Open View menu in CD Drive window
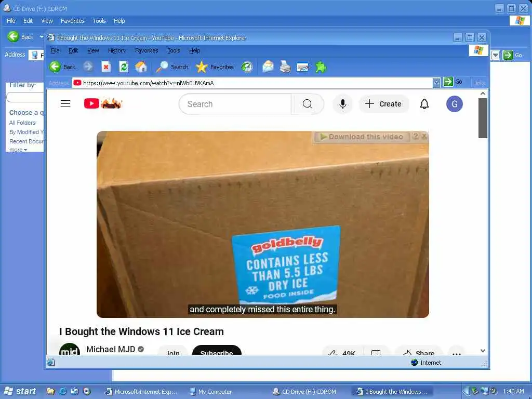532x399 pixels. click(x=47, y=21)
